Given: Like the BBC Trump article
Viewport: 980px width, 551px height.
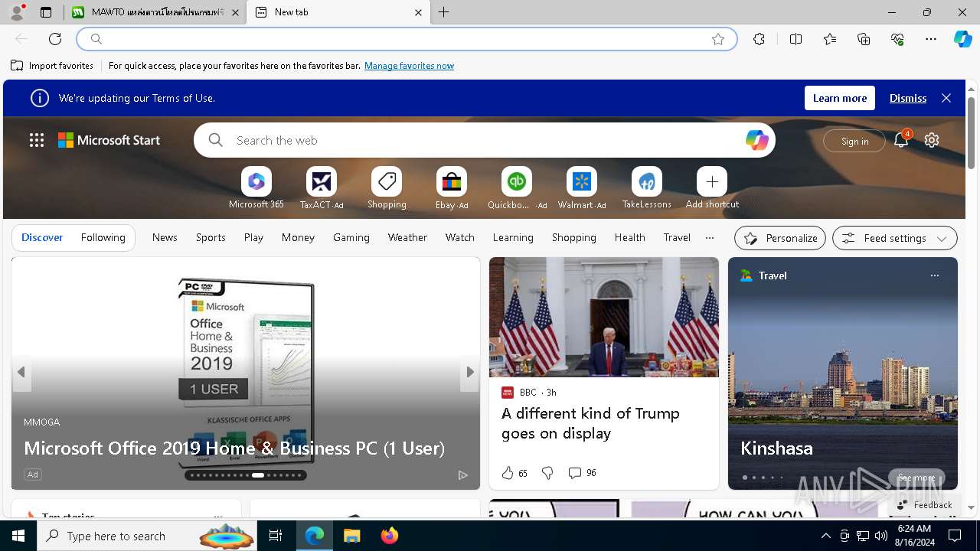Looking at the screenshot, I should (x=514, y=473).
